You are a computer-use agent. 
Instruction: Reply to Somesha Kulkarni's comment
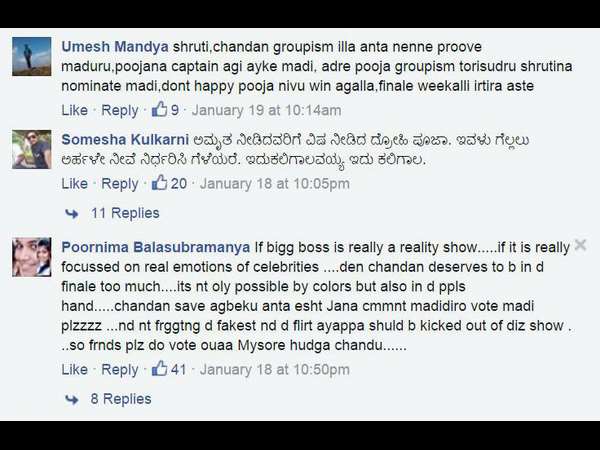(x=120, y=184)
